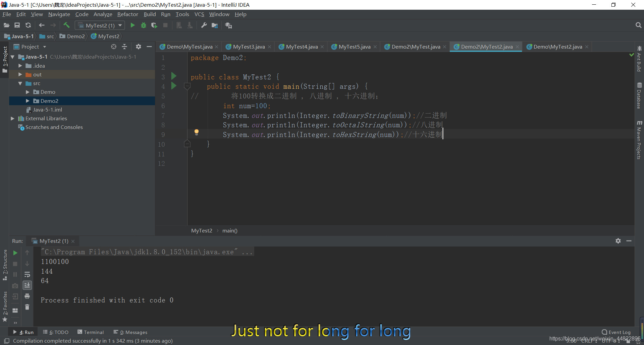Switch to the MyTest5.java tab
This screenshot has height=345, width=644.
click(354, 47)
